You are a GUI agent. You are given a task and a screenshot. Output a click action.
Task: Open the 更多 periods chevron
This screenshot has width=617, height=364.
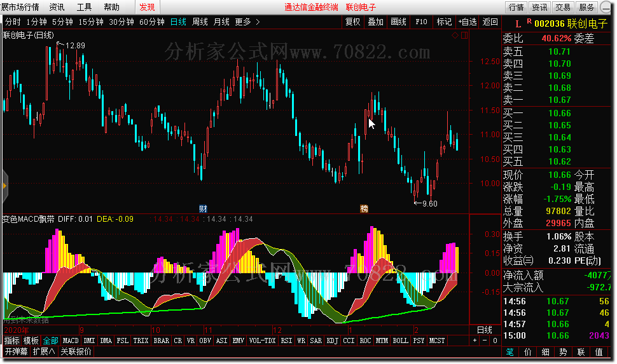tap(258, 22)
